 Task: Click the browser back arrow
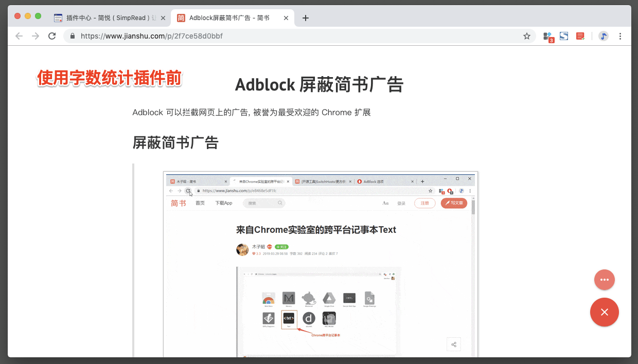[19, 36]
